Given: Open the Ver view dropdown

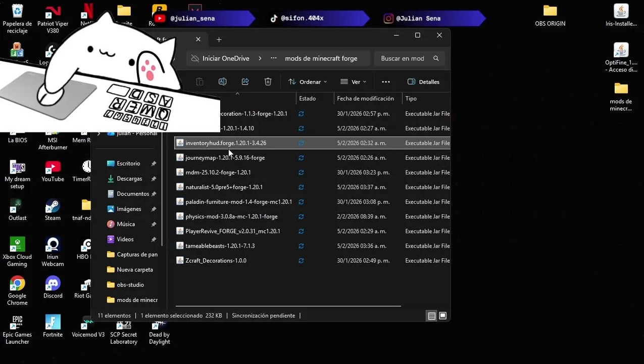Looking at the screenshot, I should tap(353, 81).
